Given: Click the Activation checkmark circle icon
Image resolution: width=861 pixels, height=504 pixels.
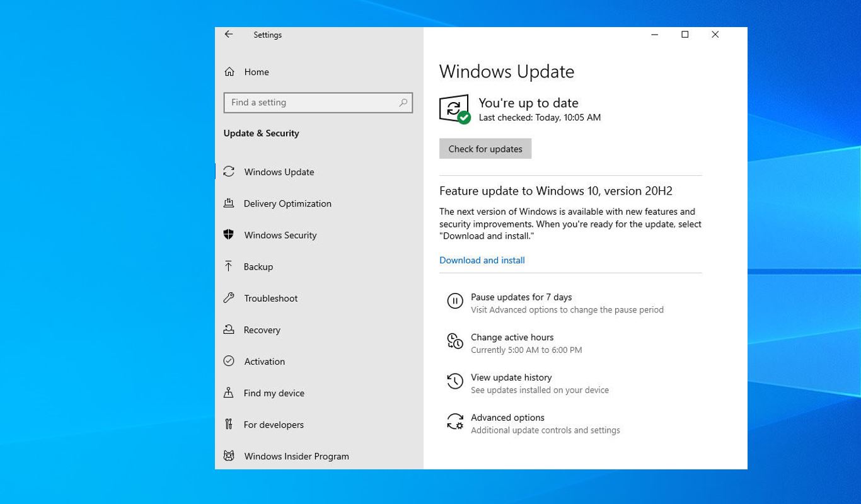Looking at the screenshot, I should [x=229, y=361].
